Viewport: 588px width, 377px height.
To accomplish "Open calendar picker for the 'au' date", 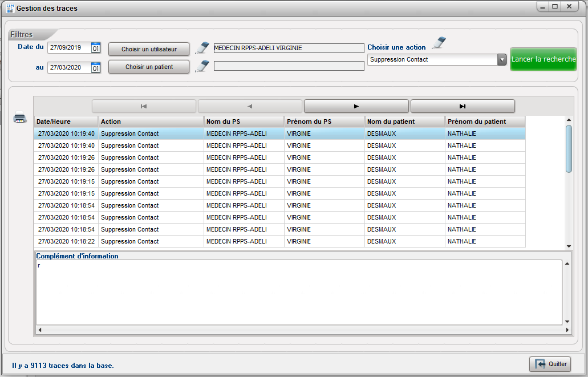I will (x=96, y=68).
